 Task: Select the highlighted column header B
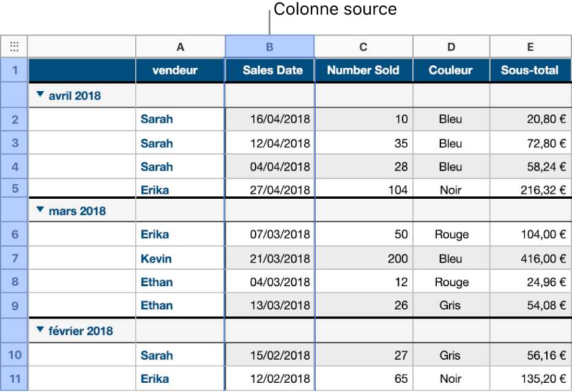[269, 46]
